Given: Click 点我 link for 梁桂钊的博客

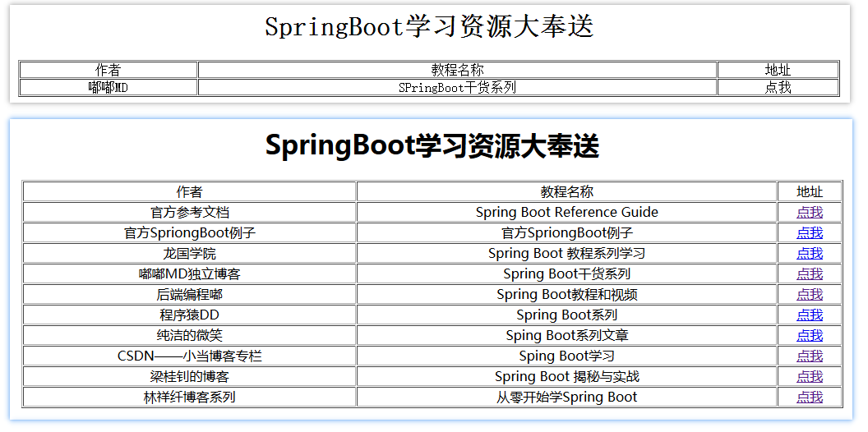Looking at the screenshot, I should [810, 377].
